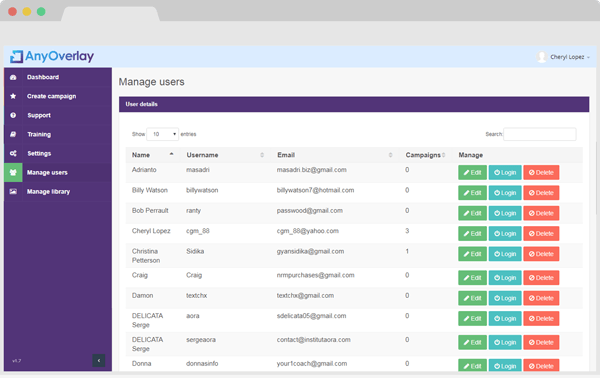The image size is (600, 378).
Task: Edit the user Adrianto
Action: coord(473,173)
